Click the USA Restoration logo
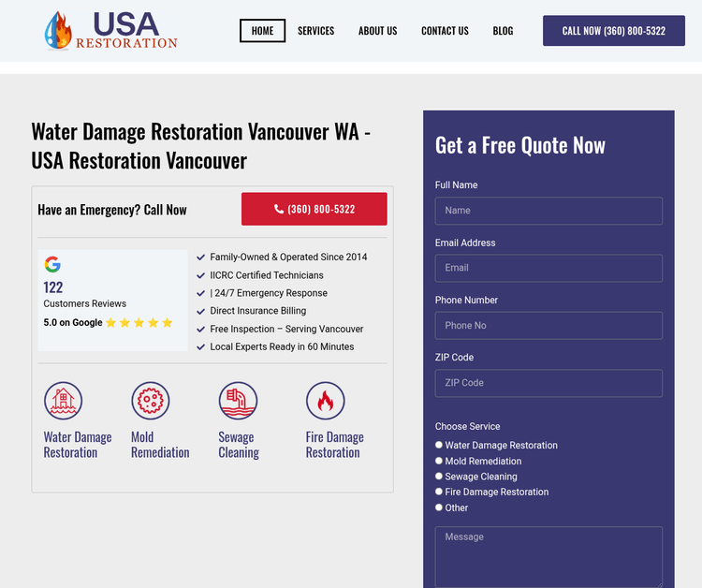This screenshot has height=588, width=702. [111, 31]
